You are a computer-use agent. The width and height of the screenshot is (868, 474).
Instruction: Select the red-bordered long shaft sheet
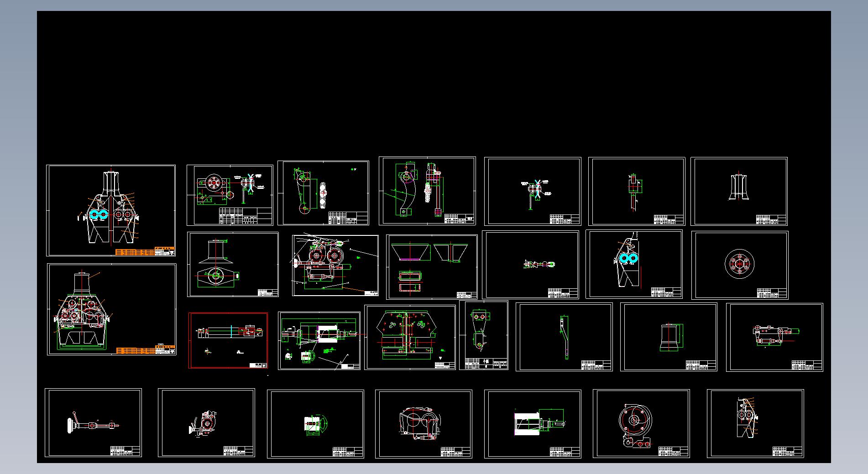tap(228, 340)
